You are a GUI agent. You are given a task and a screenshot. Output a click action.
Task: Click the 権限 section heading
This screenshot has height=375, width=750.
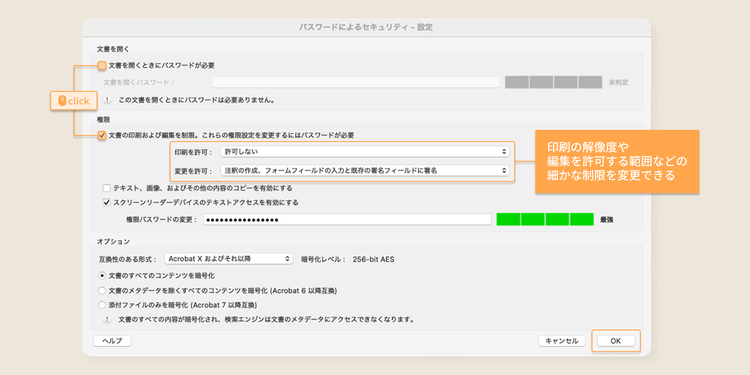pyautogui.click(x=103, y=119)
